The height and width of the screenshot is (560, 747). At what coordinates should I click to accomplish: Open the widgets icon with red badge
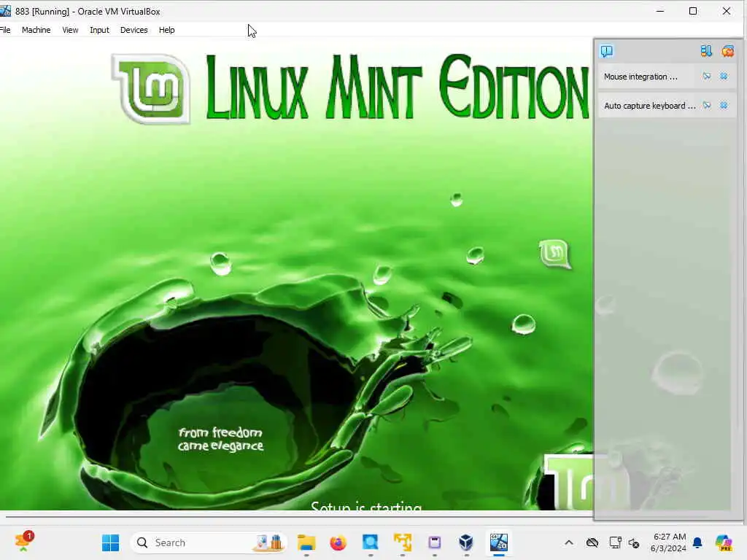point(23,542)
